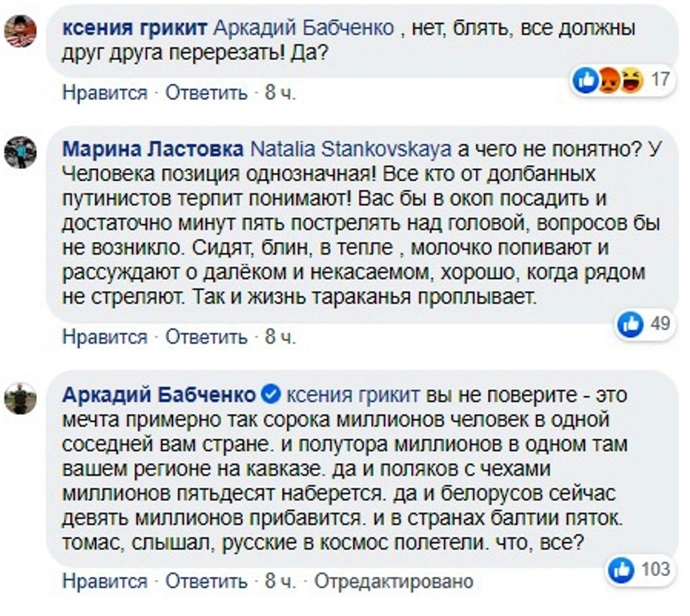
Task: Open the Марина Ластовка author name link
Action: [x=153, y=150]
